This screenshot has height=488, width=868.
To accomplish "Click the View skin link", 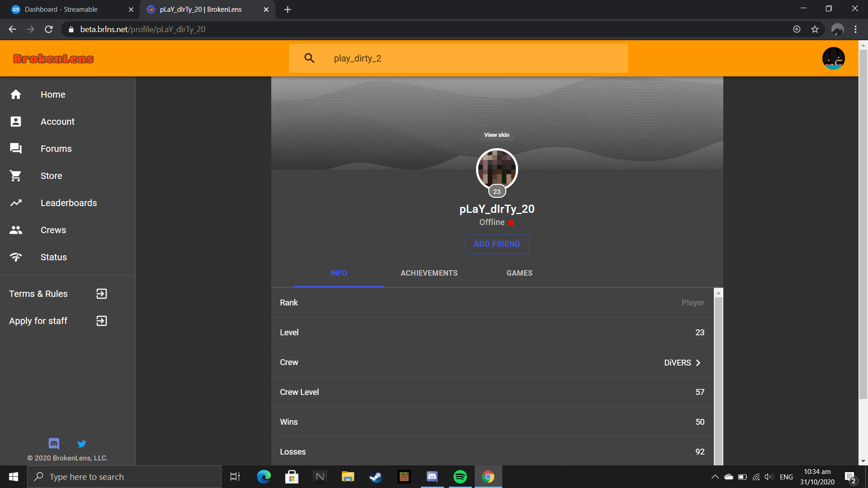I will click(496, 135).
